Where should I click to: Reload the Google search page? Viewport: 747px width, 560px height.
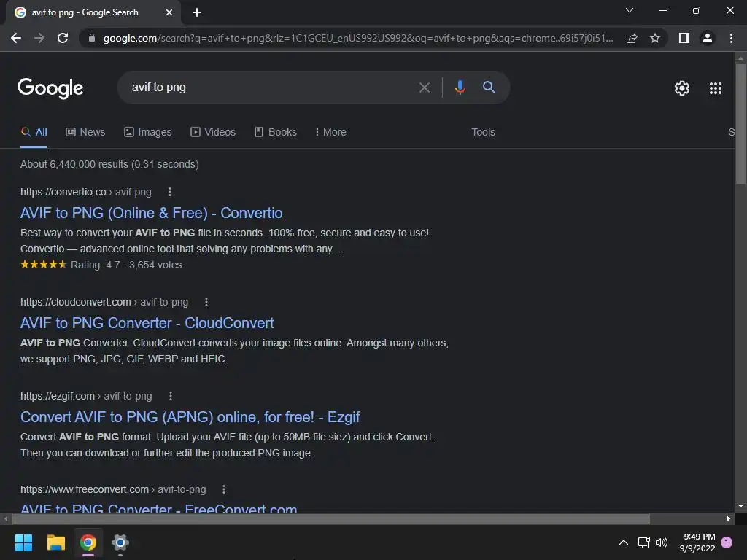[x=63, y=38]
